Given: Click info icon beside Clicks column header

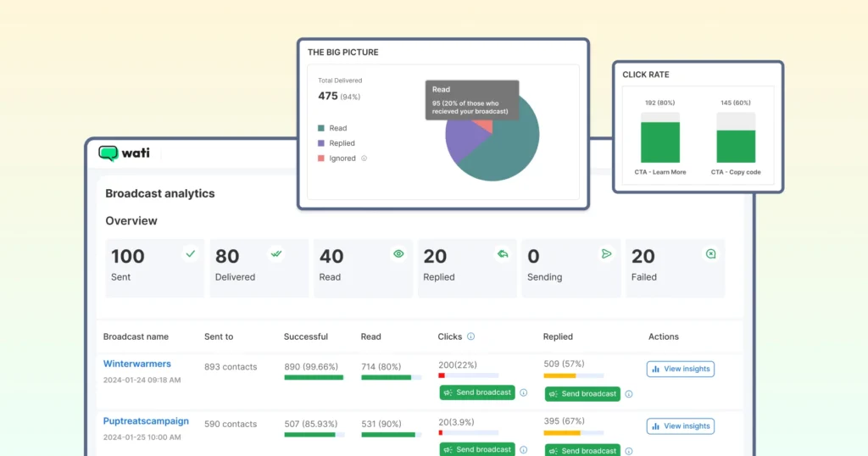Looking at the screenshot, I should (x=470, y=336).
